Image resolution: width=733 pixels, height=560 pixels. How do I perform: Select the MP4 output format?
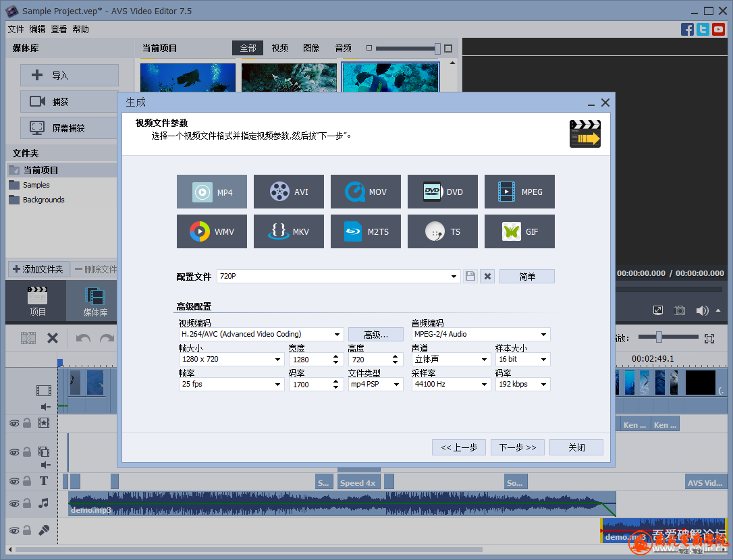tap(212, 192)
